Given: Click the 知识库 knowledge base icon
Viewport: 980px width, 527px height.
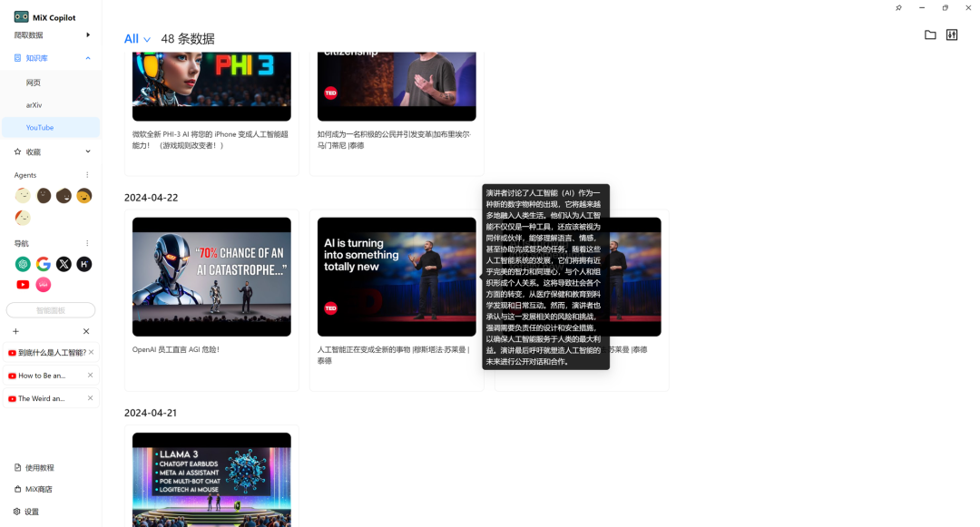Looking at the screenshot, I should coord(17,58).
